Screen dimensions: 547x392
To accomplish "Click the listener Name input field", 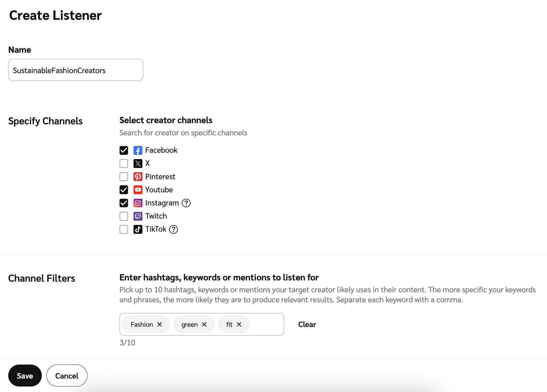I will 76,70.
